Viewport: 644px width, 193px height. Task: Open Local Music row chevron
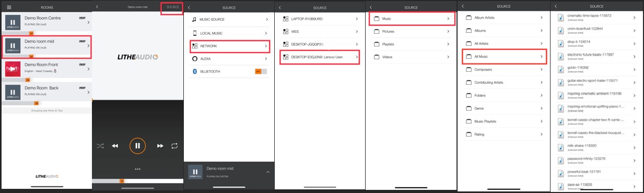click(x=266, y=33)
